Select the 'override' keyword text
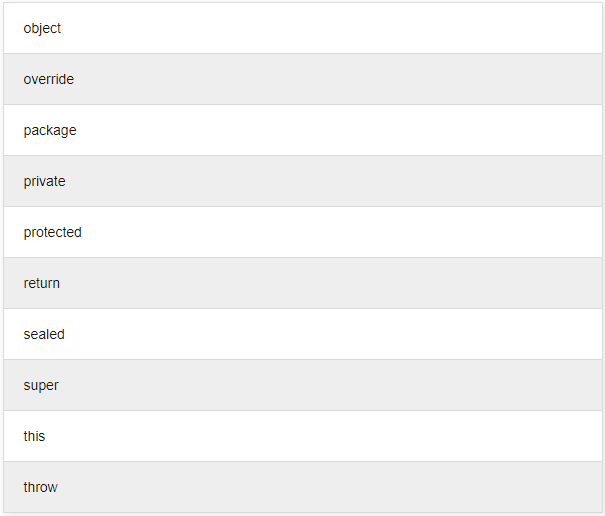This screenshot has height=516, width=605. click(x=48, y=79)
